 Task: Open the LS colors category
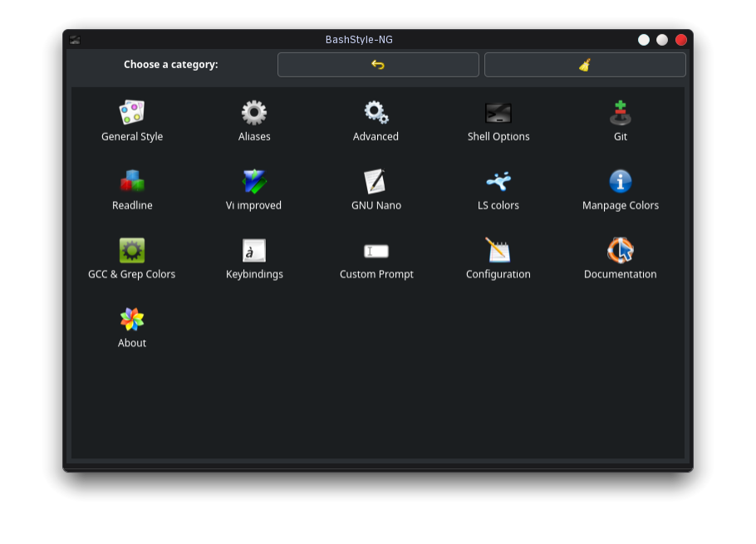pyautogui.click(x=498, y=189)
